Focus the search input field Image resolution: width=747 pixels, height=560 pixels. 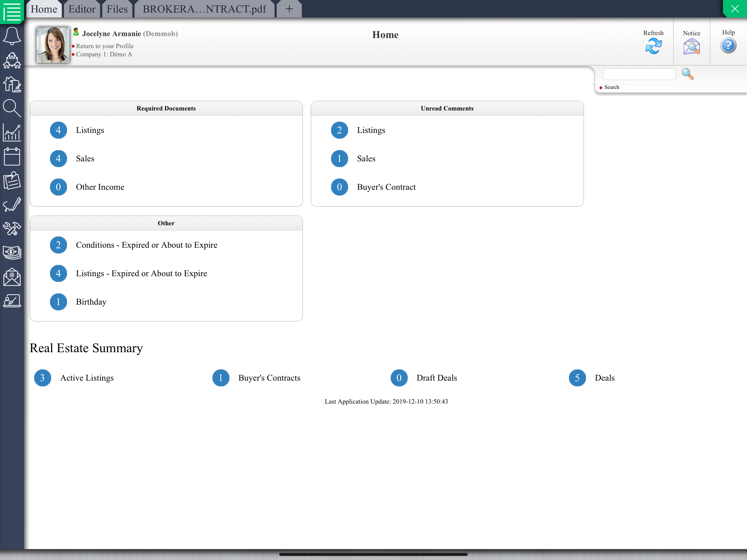pos(639,74)
